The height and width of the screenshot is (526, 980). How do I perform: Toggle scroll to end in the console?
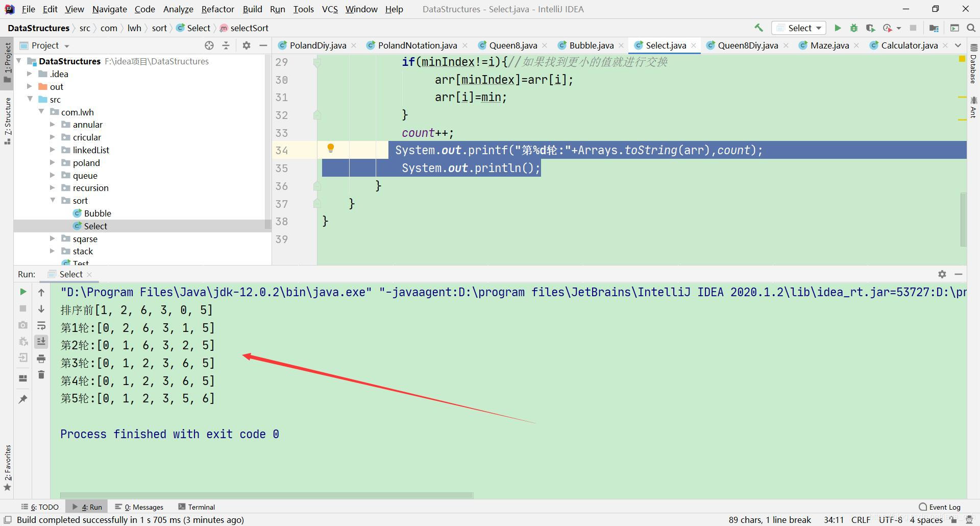coord(41,342)
